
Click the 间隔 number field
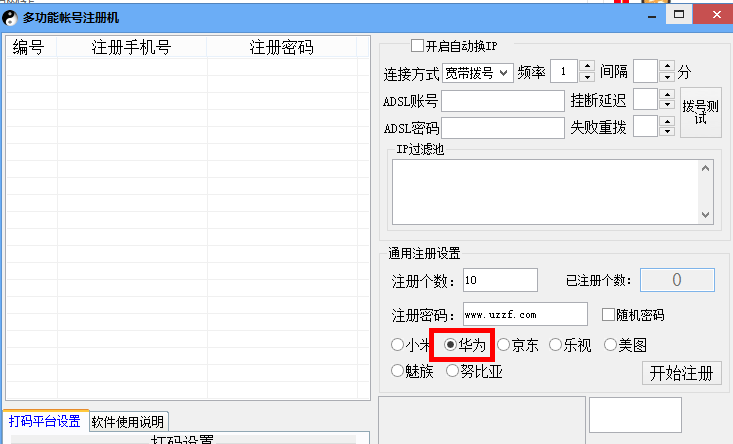(x=646, y=72)
